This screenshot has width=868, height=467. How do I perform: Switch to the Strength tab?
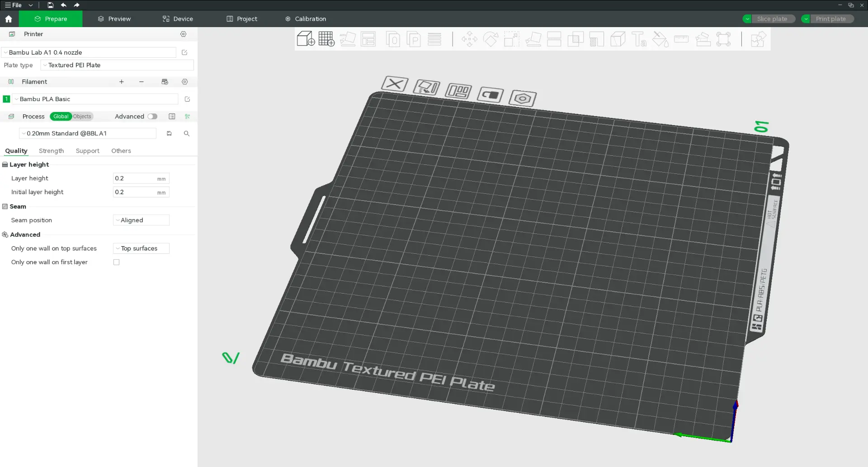pyautogui.click(x=51, y=151)
